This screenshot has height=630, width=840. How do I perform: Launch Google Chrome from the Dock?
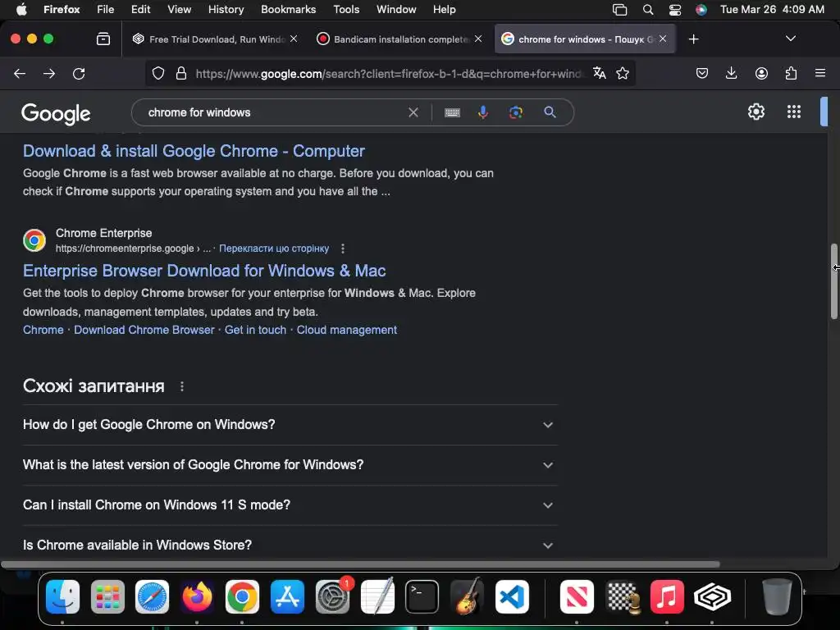click(242, 597)
